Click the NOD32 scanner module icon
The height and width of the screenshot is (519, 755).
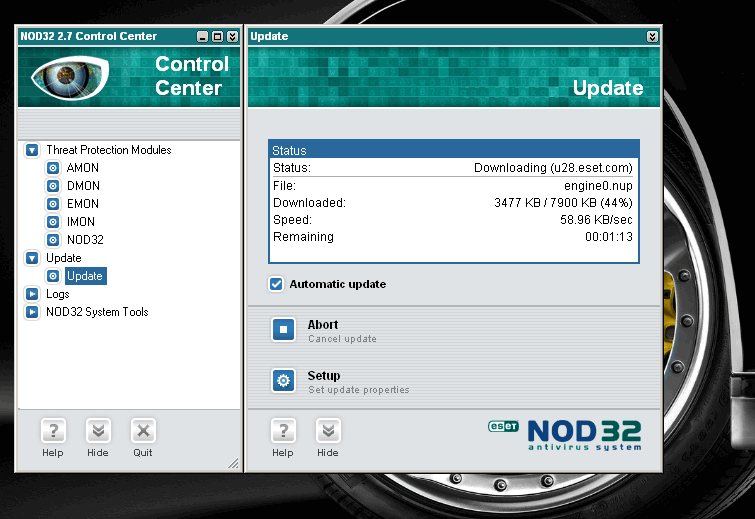point(53,240)
